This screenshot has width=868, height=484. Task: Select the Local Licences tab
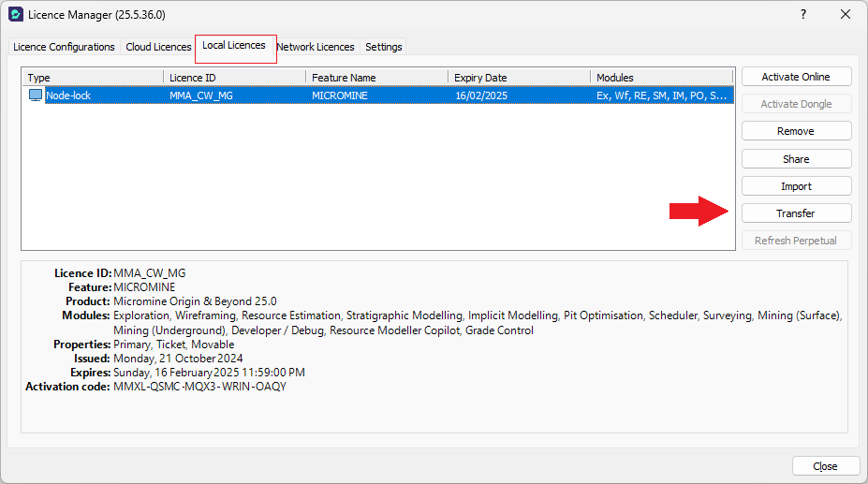coord(233,46)
